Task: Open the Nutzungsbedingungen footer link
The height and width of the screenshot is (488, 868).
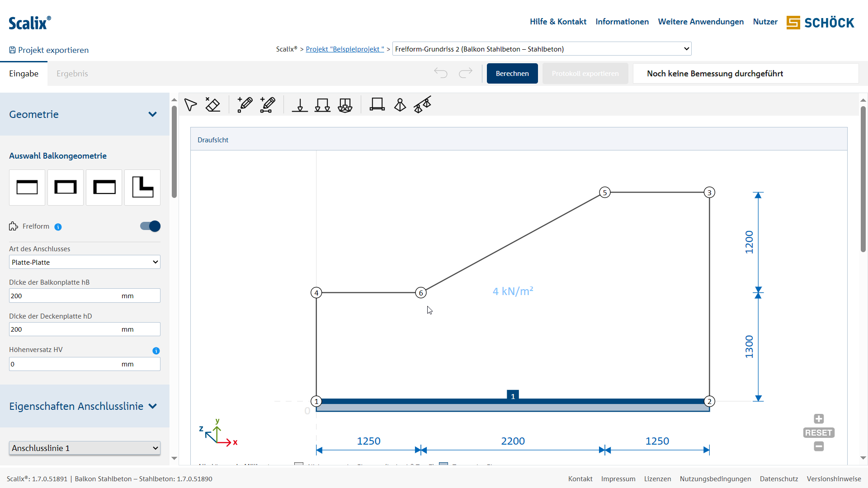Action: (715, 479)
